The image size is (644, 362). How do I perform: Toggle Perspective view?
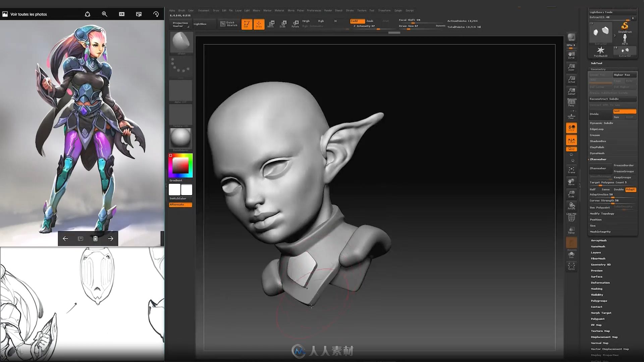click(571, 103)
